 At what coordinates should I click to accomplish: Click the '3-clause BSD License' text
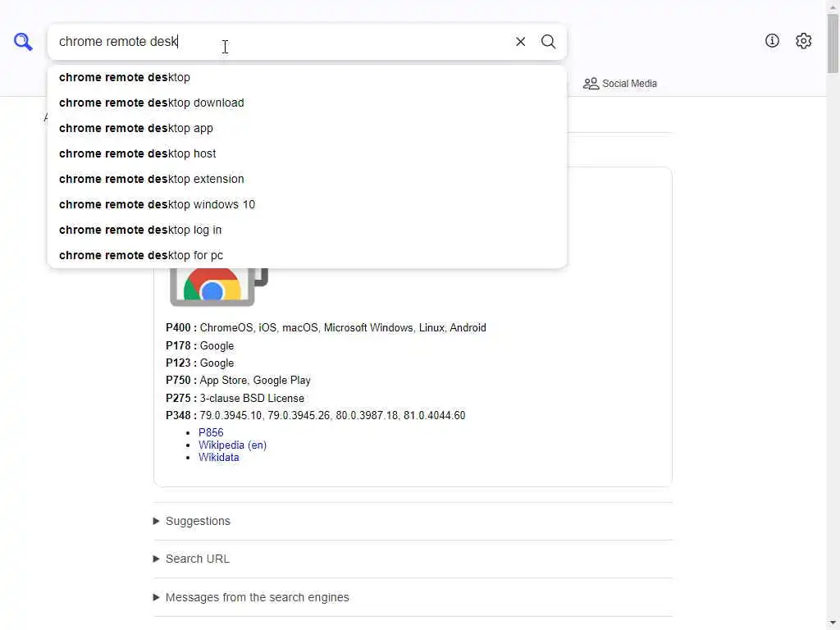[252, 398]
